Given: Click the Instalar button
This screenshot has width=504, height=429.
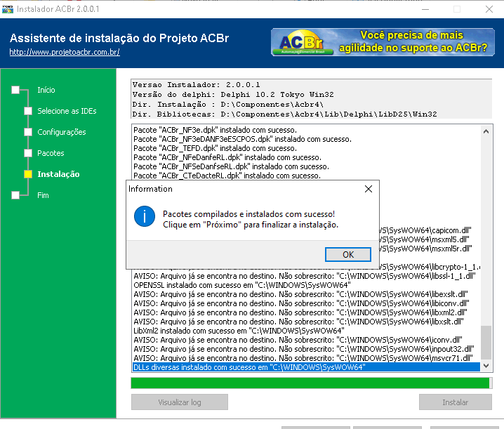Looking at the screenshot, I should pos(455,402).
